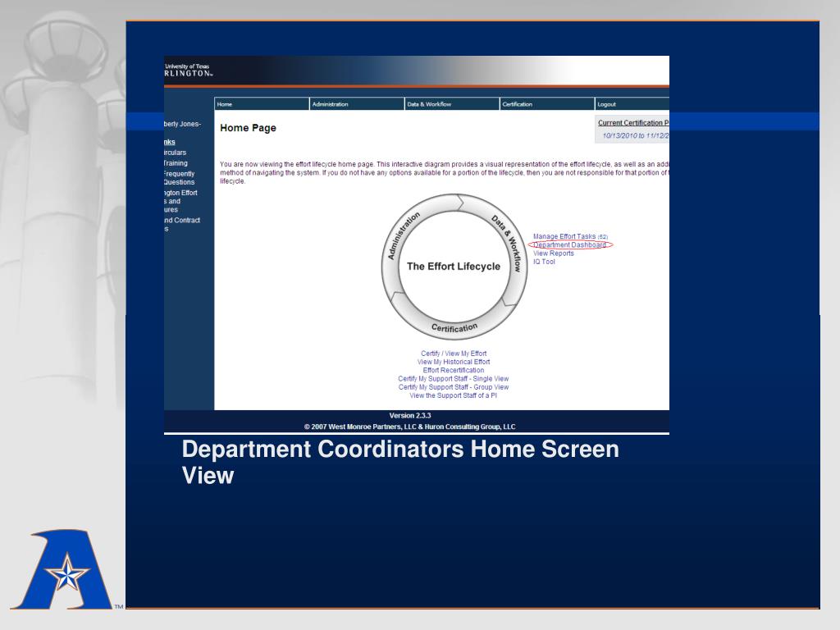Open the Manage Effort Tasks link
The height and width of the screenshot is (630, 840).
coord(570,236)
